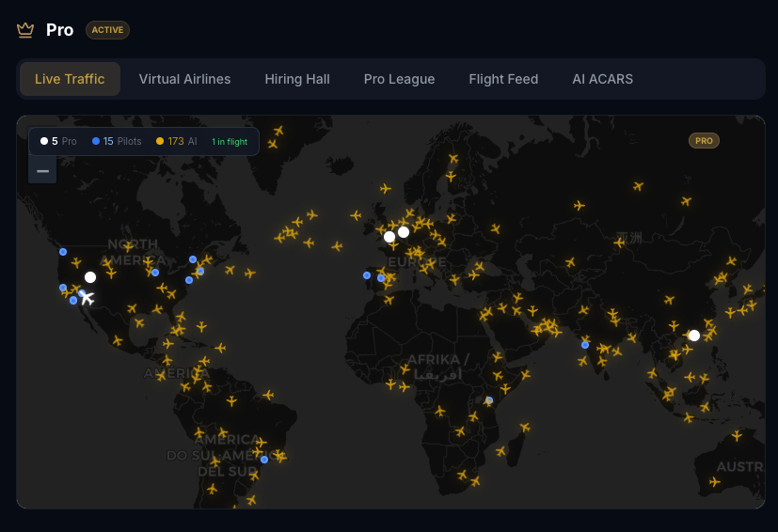
Task: Click the '15 Pilots' legend entry
Action: point(117,141)
